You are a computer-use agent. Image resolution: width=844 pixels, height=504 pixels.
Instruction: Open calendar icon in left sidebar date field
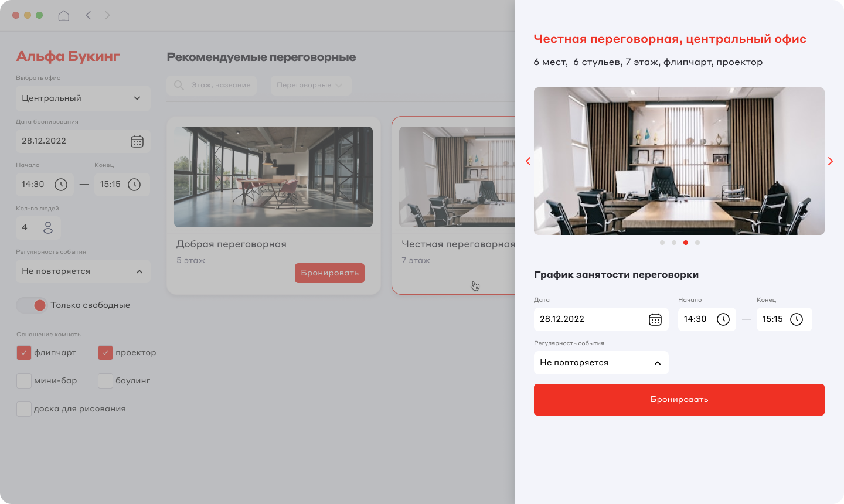pos(137,141)
